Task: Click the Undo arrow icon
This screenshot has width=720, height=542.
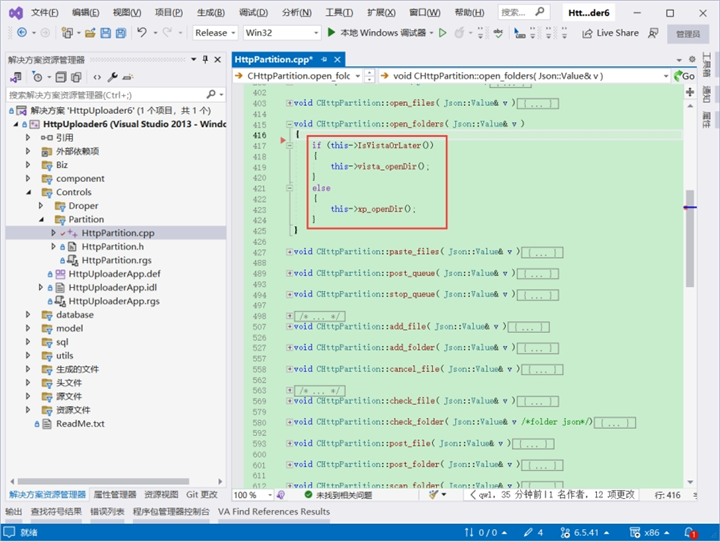Action: click(x=142, y=33)
